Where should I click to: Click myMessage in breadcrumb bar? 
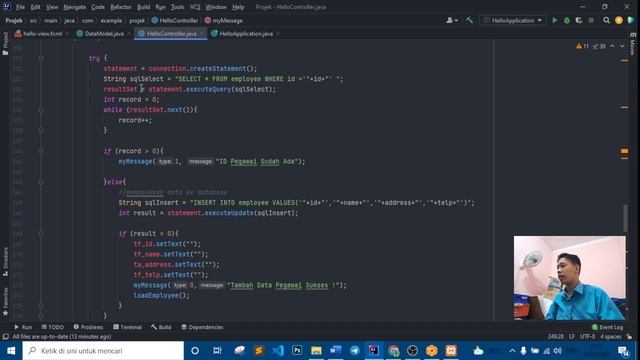coord(223,20)
